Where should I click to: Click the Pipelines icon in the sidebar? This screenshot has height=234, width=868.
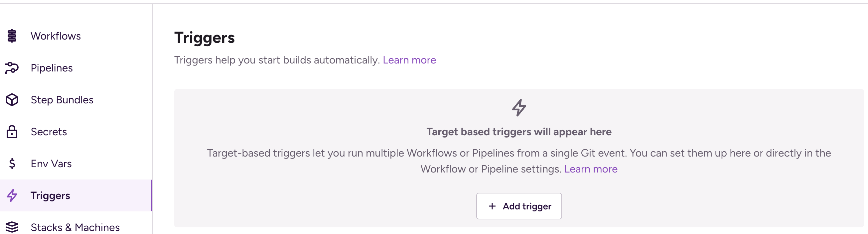12,68
